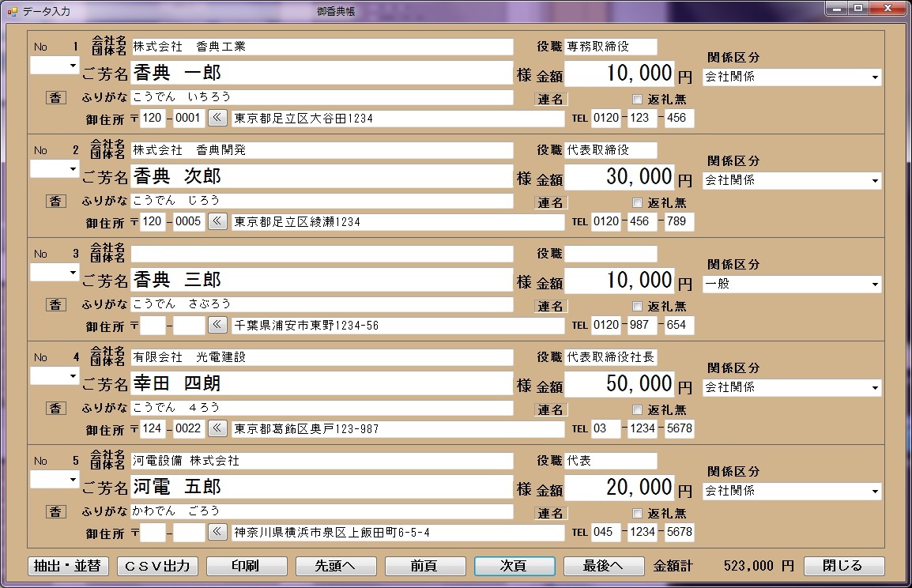Click the 連名 button for 河電 五郎
This screenshot has height=588, width=912.
click(551, 513)
